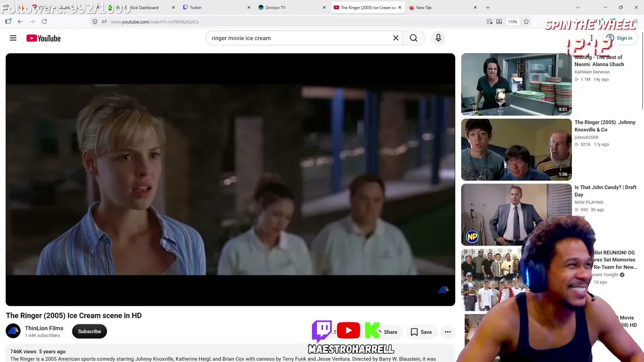Close the Kick Dashboard tab
Screen dimensions: 644x362
click(x=173, y=8)
